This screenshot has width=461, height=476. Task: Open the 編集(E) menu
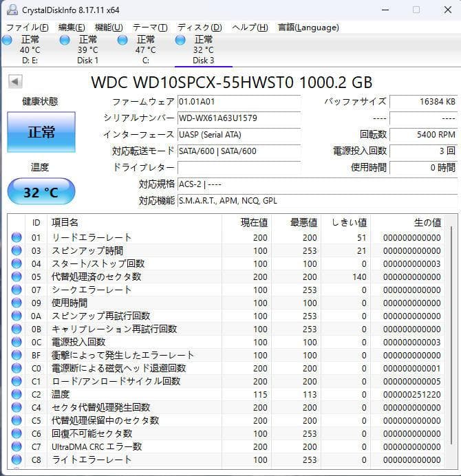click(x=72, y=28)
